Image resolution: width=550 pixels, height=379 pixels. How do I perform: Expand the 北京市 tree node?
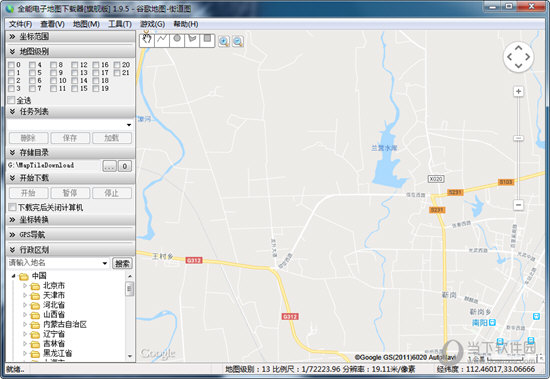(25, 286)
